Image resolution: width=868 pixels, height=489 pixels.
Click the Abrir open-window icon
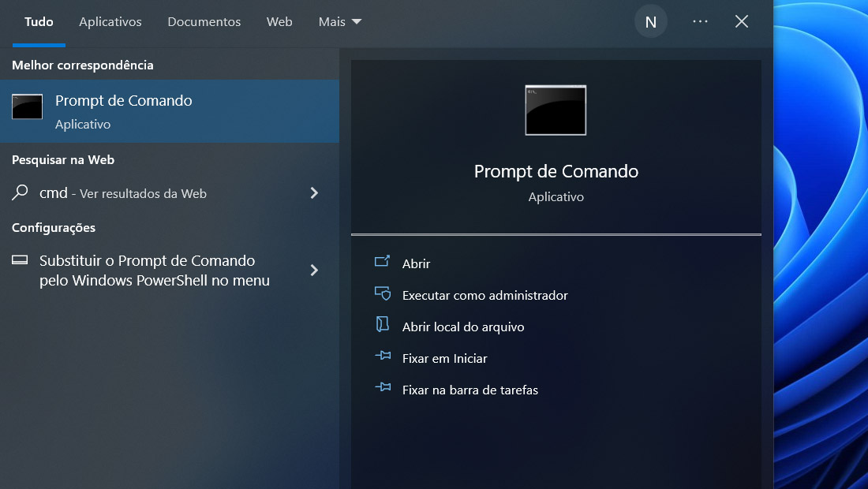pos(383,261)
